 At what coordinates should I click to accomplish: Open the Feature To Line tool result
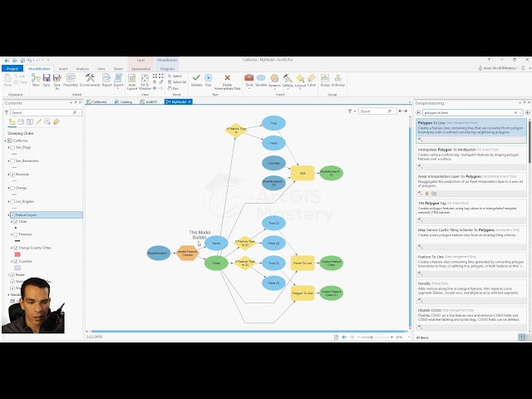[x=471, y=264]
